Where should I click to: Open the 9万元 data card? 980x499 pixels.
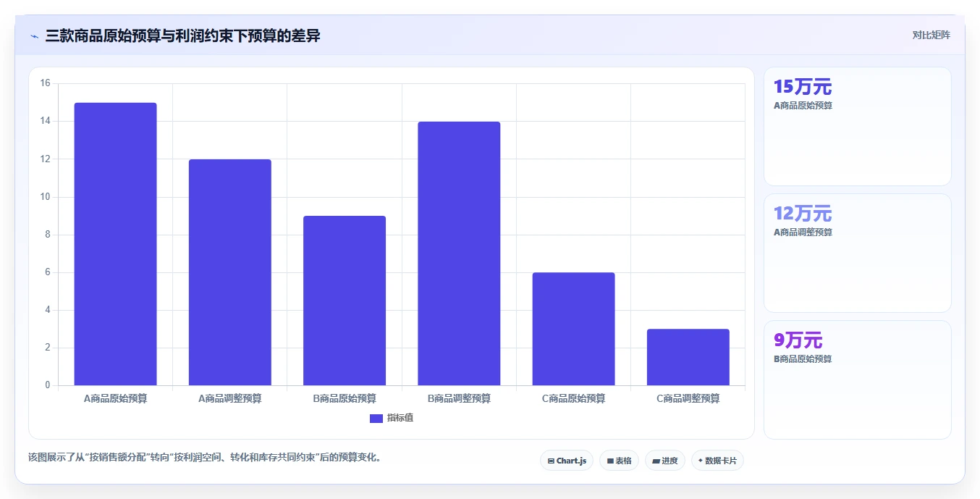tap(858, 380)
